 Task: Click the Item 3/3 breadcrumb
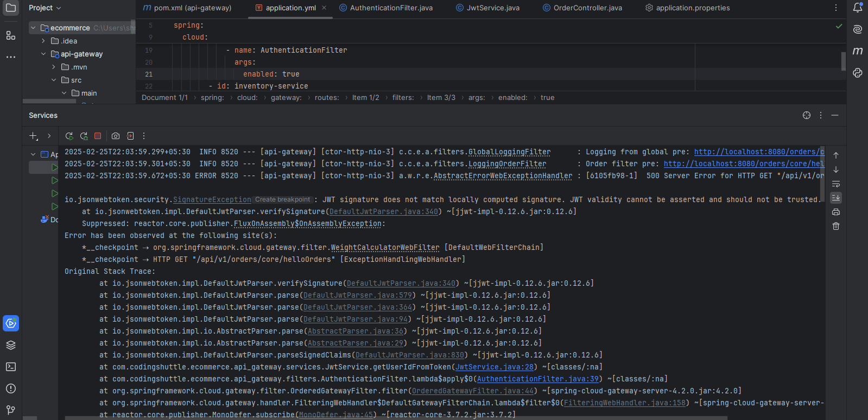pyautogui.click(x=441, y=98)
